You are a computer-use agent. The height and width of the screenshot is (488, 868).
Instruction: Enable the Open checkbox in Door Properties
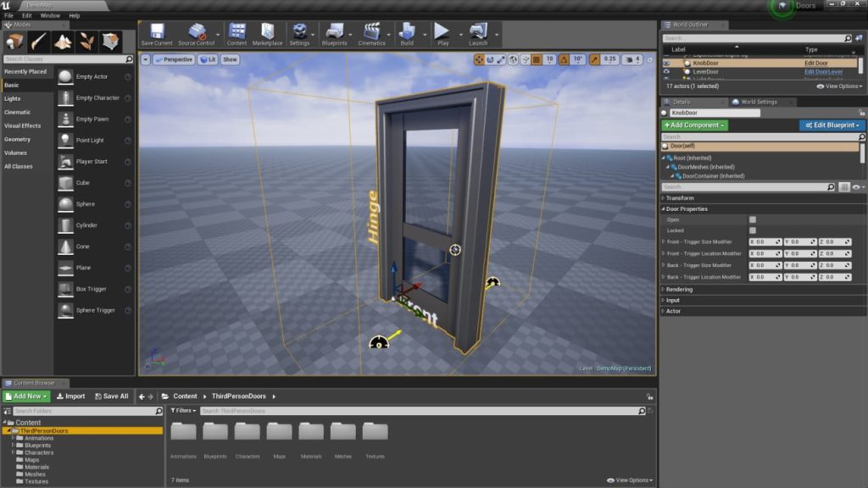click(x=753, y=219)
